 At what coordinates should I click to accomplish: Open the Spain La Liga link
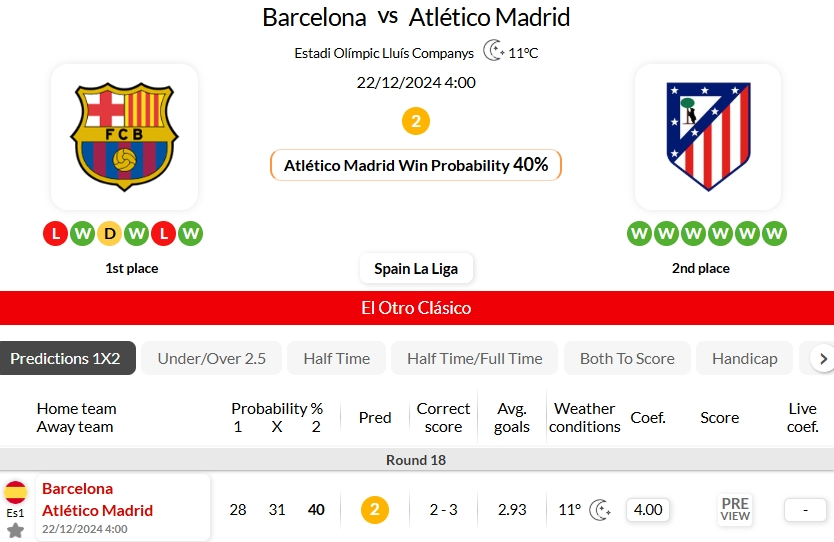(x=416, y=268)
